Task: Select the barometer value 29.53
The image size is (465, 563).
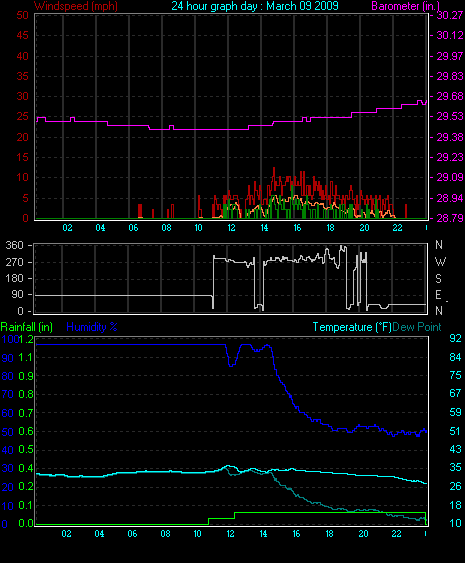Action: point(449,116)
